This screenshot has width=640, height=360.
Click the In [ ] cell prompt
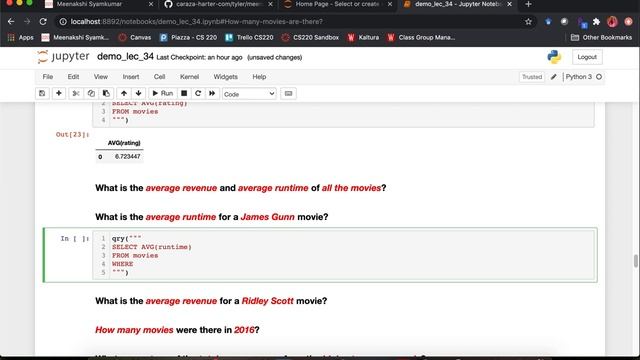(75, 239)
